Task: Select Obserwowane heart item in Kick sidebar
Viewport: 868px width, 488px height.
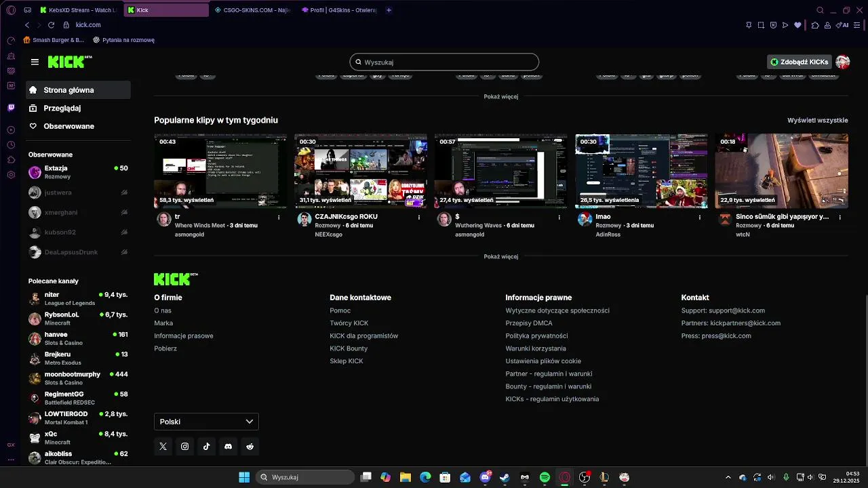Action: [79, 126]
